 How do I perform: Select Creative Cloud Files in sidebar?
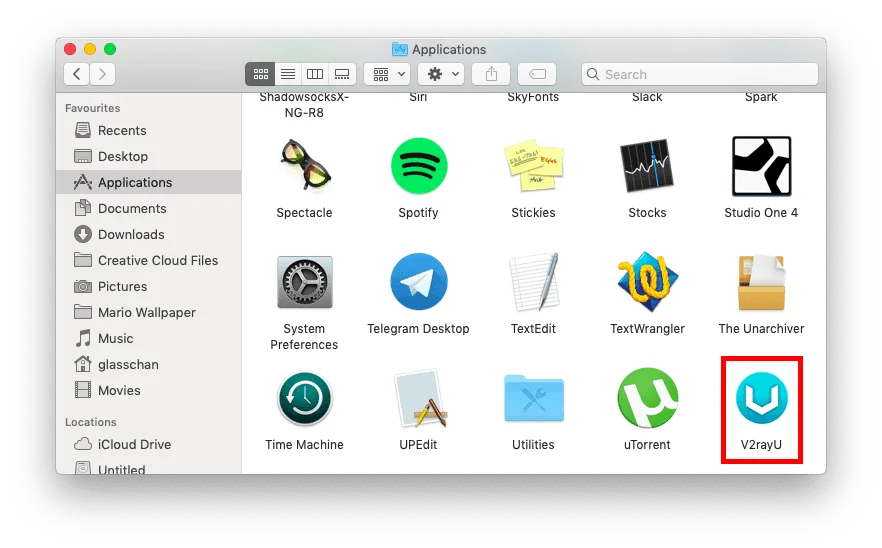157,260
